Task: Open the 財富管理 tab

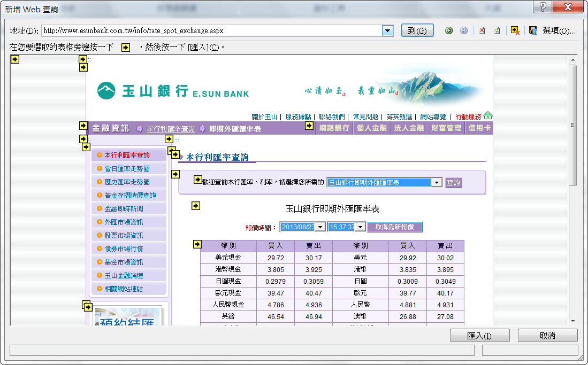Action: click(446, 128)
